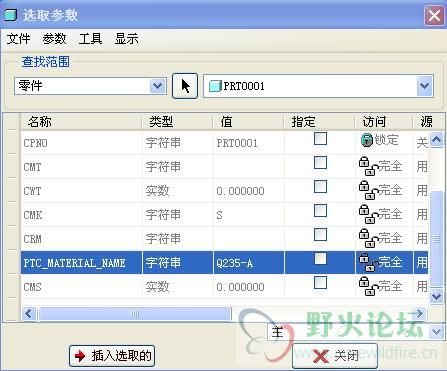Click the PRT0001 value cell of CPNO
447x371 pixels.
[x=249, y=143]
